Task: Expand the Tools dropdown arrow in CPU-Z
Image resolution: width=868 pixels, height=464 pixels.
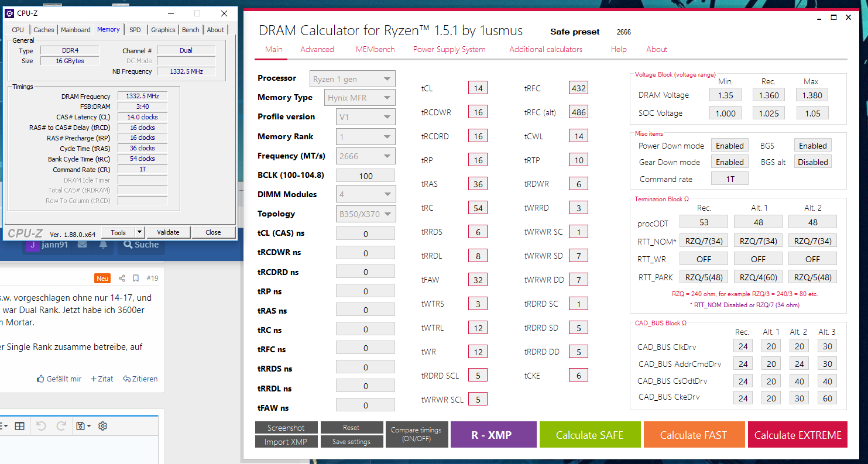Action: tap(139, 232)
